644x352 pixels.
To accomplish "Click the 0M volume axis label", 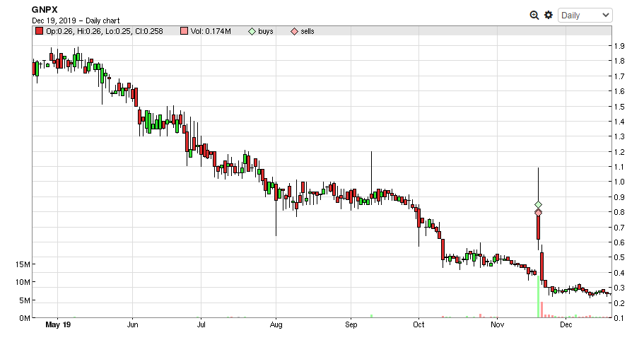I will tap(25, 318).
